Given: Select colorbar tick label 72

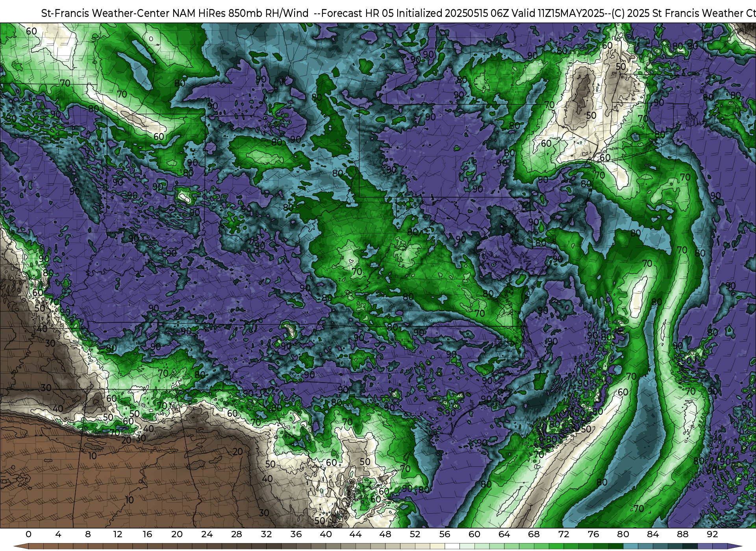Looking at the screenshot, I should click(563, 534).
